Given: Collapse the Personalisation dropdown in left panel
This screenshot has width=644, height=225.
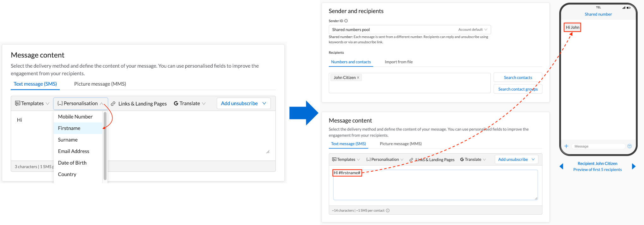Looking at the screenshot, I should click(x=81, y=103).
